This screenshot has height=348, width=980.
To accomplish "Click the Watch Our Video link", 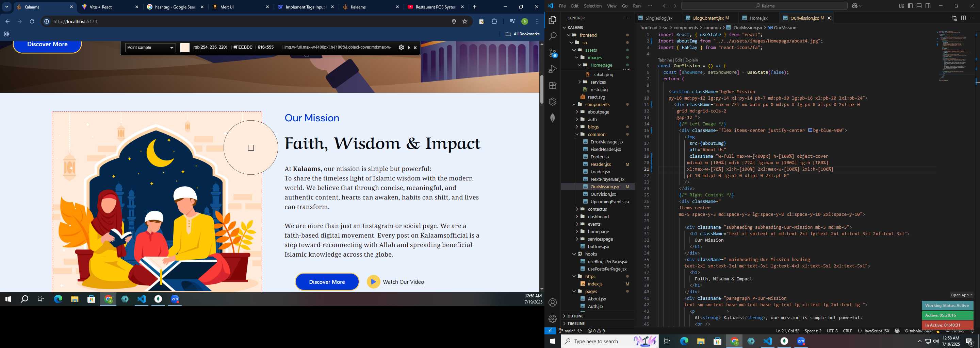I will tap(403, 282).
